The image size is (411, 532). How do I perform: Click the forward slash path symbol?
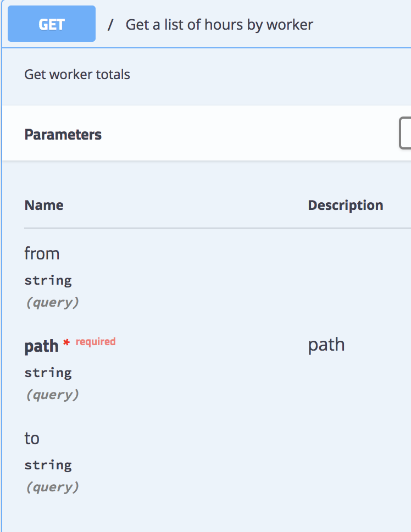(112, 24)
